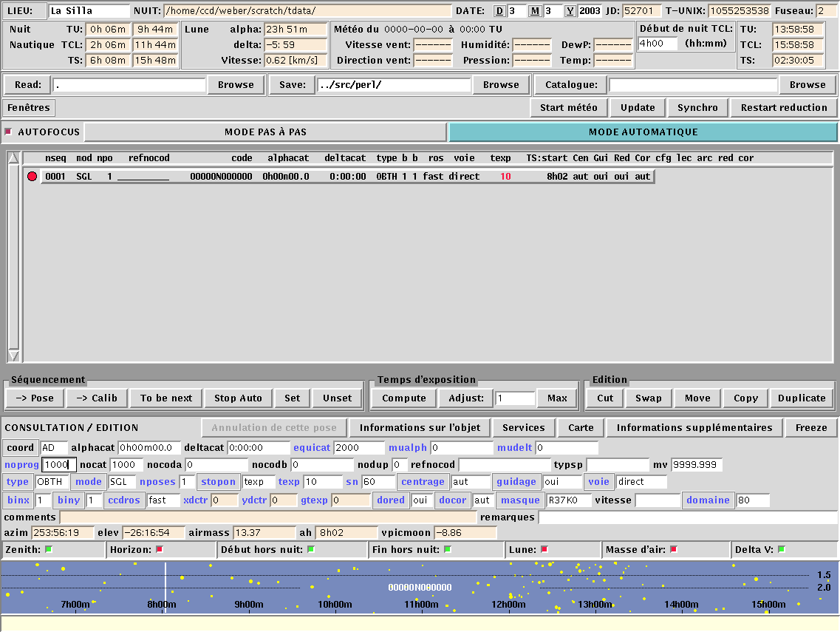
Task: Click the scroll down arrow of sequence list
Action: click(13, 356)
